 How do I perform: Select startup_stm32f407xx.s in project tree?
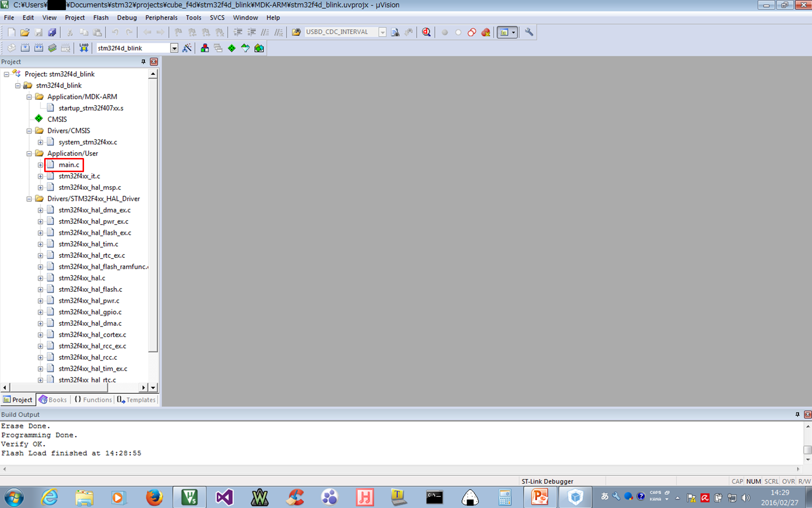click(x=91, y=108)
